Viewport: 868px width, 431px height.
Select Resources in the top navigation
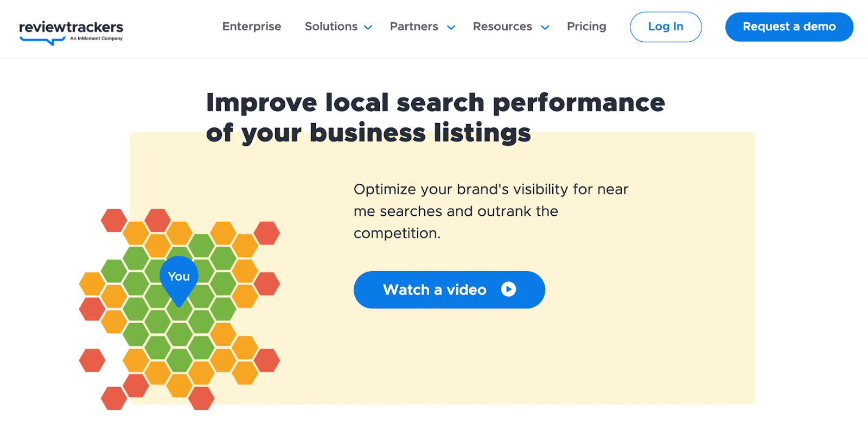point(502,26)
